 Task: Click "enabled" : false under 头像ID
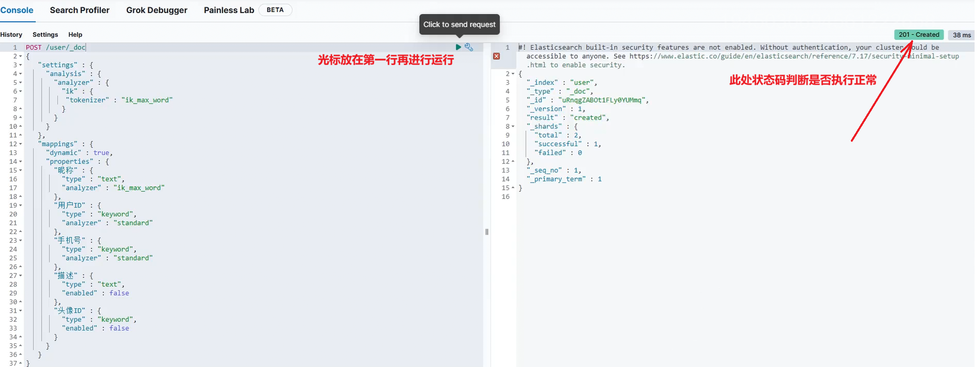[x=96, y=328]
